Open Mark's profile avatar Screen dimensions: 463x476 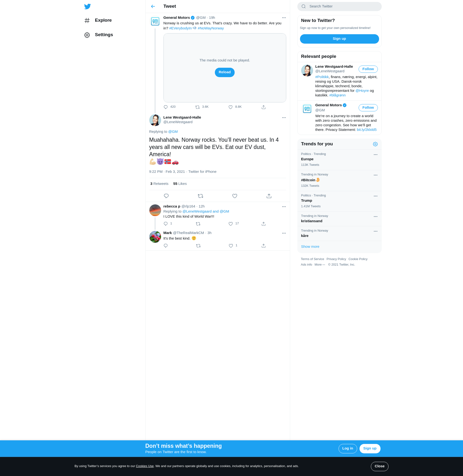click(x=155, y=237)
